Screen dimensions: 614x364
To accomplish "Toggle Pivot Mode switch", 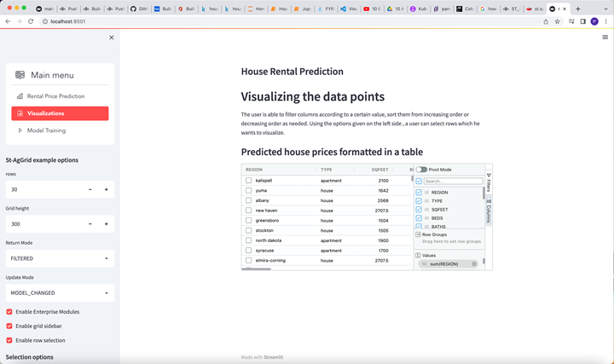I will click(x=421, y=170).
